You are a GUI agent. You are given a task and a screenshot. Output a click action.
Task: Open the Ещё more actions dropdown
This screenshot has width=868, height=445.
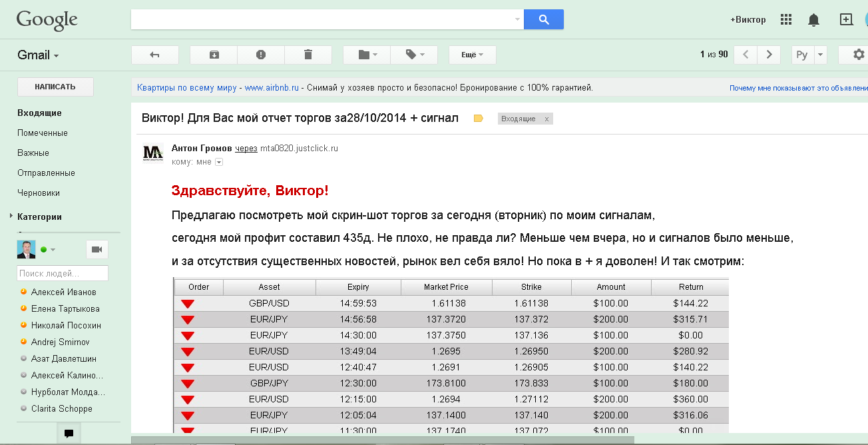473,55
